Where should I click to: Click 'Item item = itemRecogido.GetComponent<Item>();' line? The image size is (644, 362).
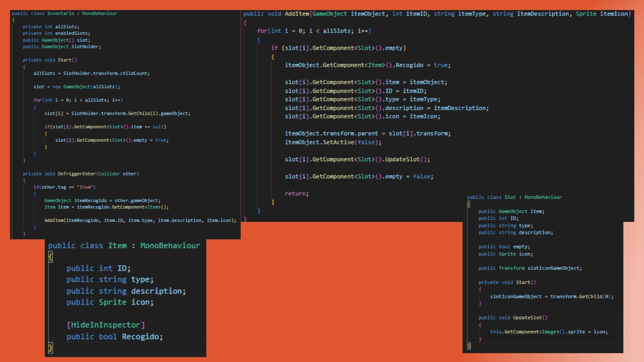[107, 207]
